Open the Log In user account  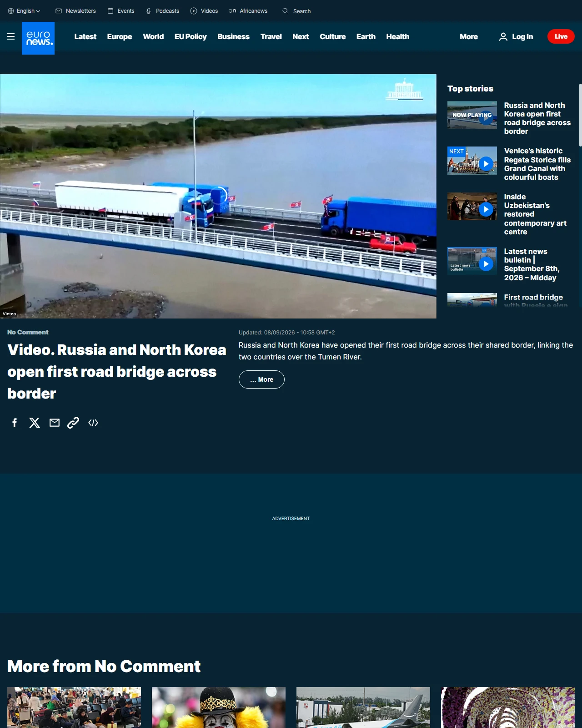[x=516, y=36]
